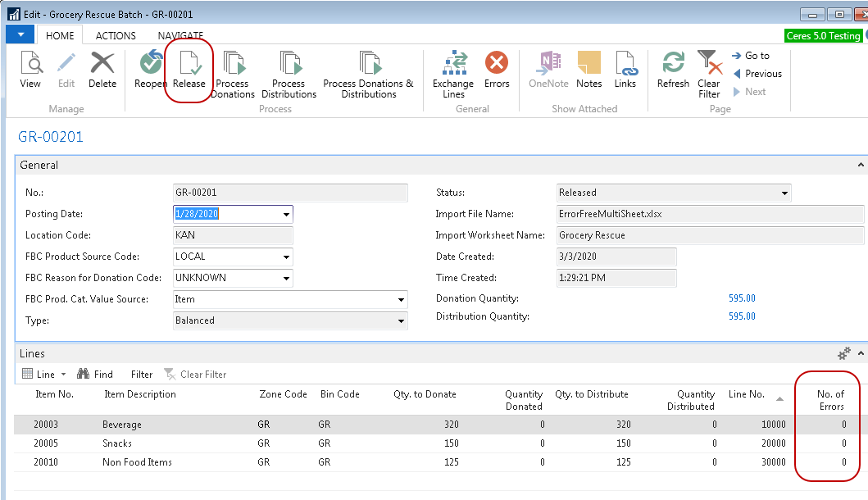Open the NAVIGATE ribbon tab
Screen dimensions: 868x500
click(x=180, y=36)
